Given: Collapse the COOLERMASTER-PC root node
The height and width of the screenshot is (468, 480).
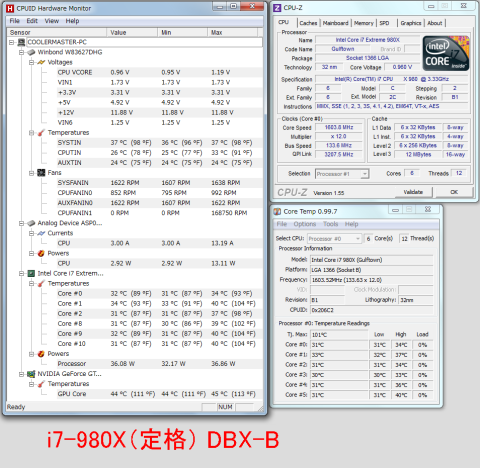Looking at the screenshot, I should (x=12, y=42).
